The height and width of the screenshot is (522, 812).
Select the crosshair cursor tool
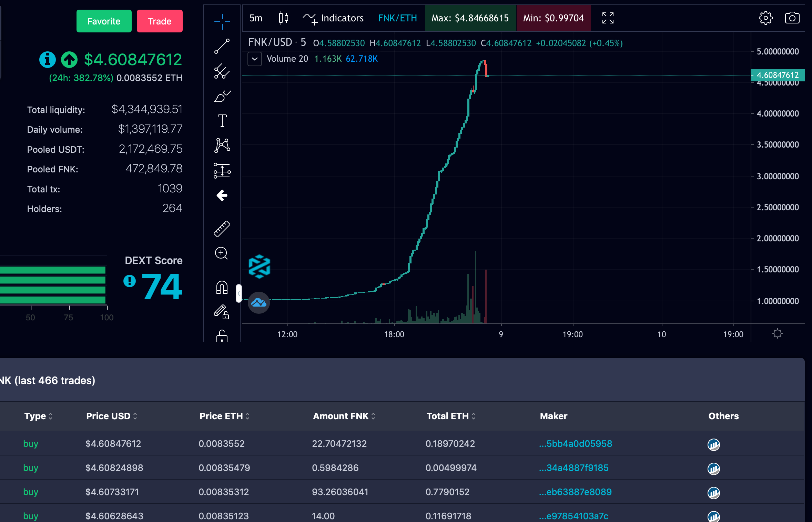[x=222, y=22]
